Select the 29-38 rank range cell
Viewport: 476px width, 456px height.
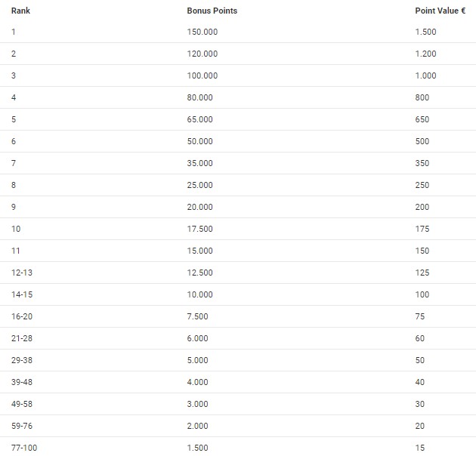(x=22, y=360)
